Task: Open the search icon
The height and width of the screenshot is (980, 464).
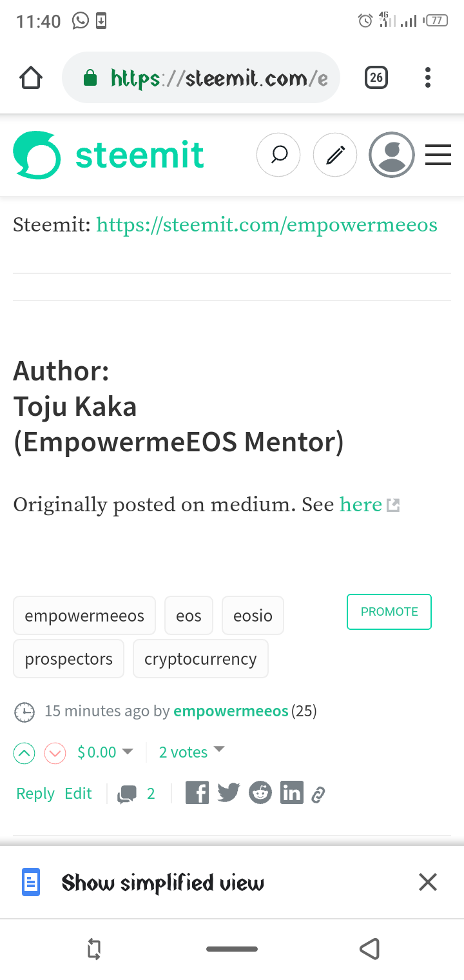Action: click(x=278, y=155)
